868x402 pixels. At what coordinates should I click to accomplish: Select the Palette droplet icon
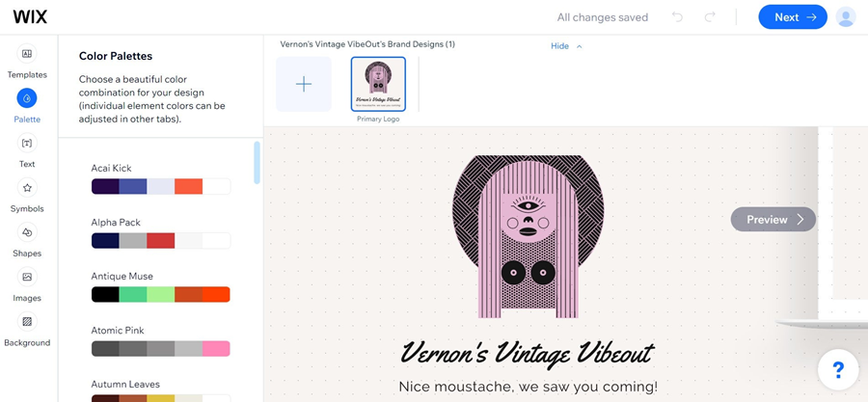27,98
